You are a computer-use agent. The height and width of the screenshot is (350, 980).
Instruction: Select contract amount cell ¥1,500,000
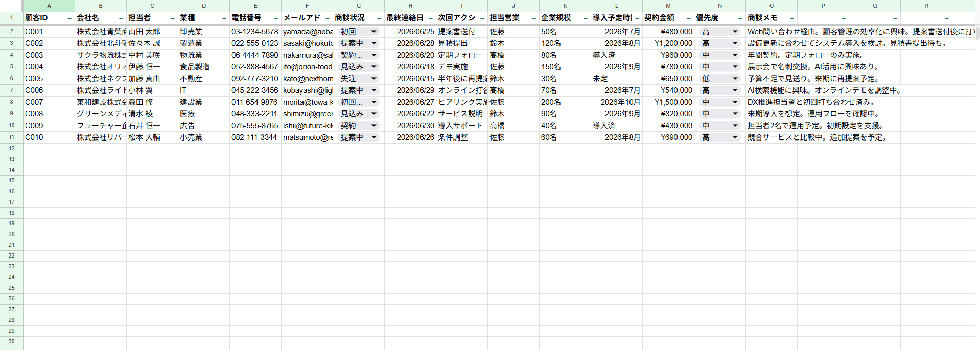pos(668,102)
